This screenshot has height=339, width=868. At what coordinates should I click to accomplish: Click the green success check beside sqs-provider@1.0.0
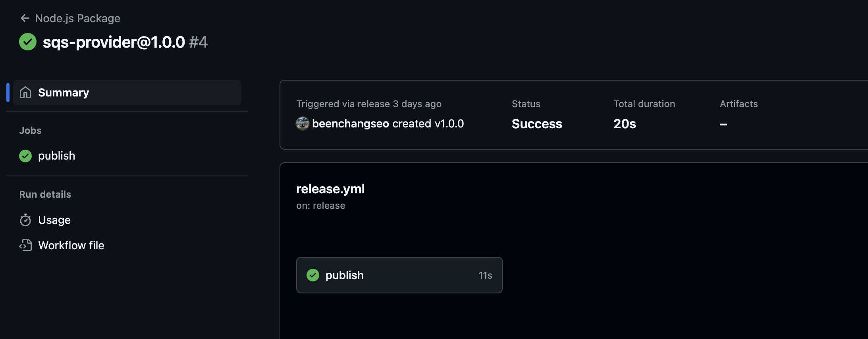coord(27,42)
